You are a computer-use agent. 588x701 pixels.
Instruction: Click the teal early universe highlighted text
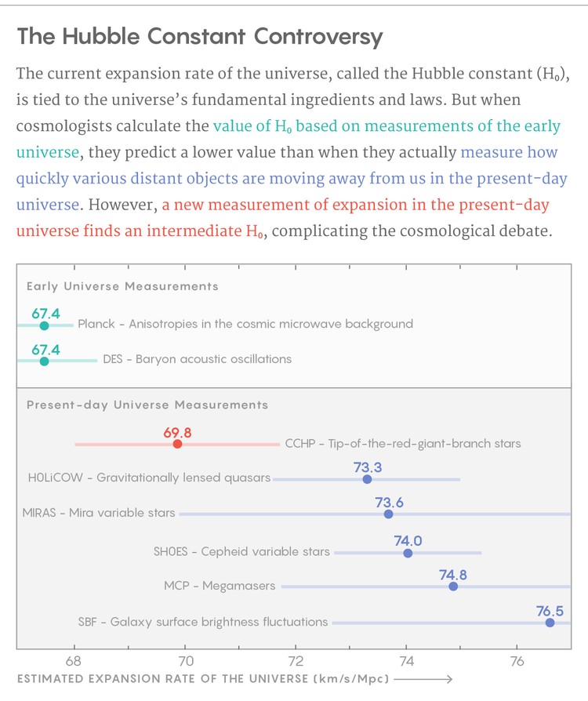[387, 126]
